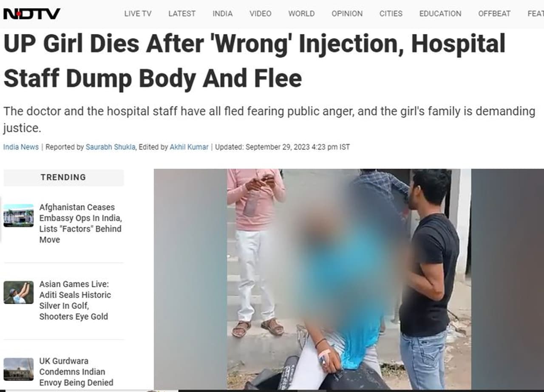
Task: Go to the LATEST section
Action: [182, 14]
